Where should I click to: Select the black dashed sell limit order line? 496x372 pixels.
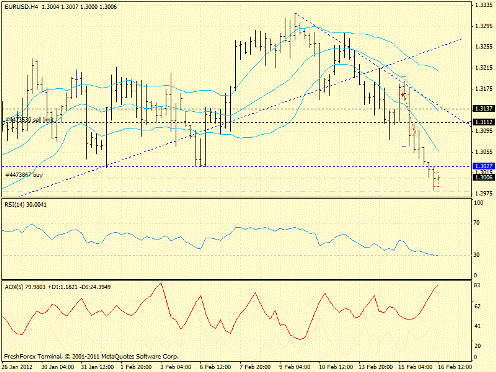click(236, 123)
